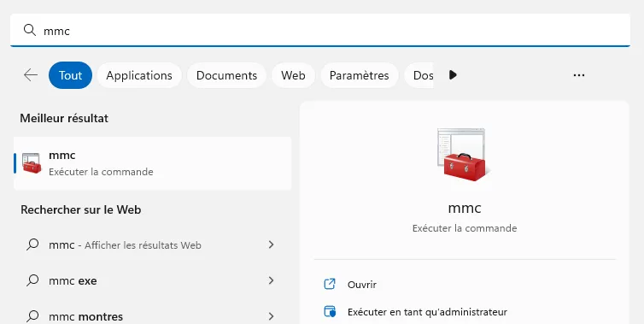Switch to the Paramètres filter tab
The width and height of the screenshot is (644, 324).
click(x=360, y=75)
